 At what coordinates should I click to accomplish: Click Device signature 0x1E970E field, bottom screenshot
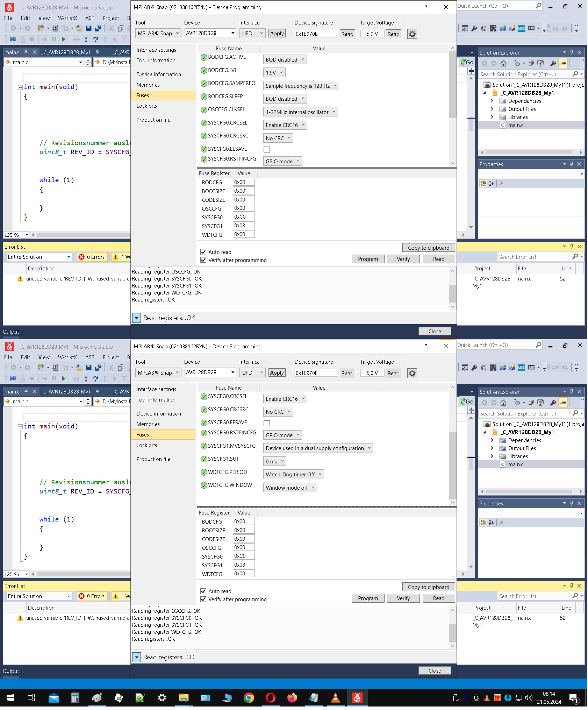(x=316, y=373)
